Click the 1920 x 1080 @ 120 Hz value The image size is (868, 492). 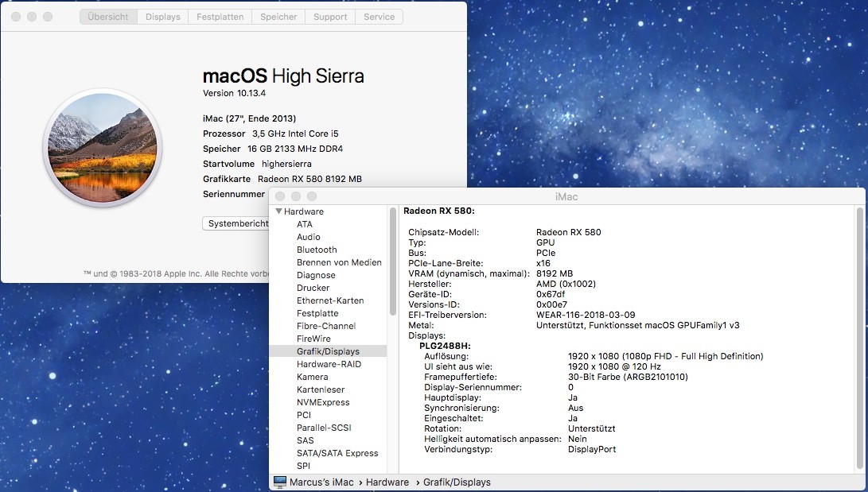pos(614,366)
